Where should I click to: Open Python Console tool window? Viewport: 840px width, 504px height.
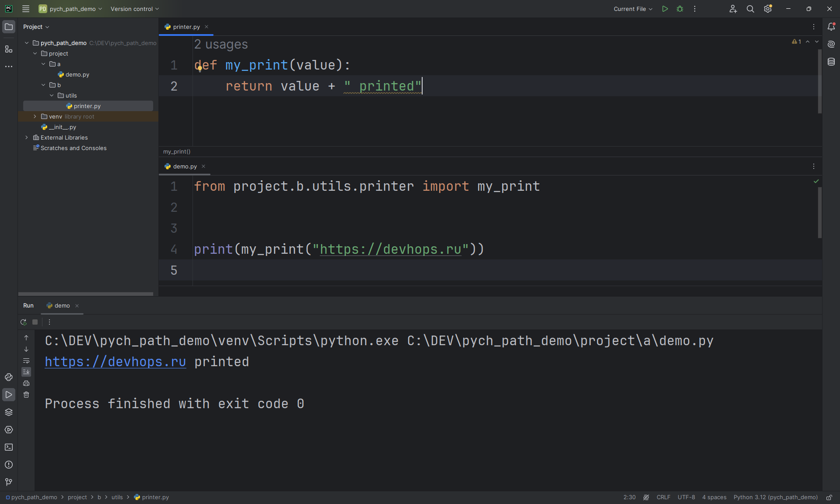9,377
